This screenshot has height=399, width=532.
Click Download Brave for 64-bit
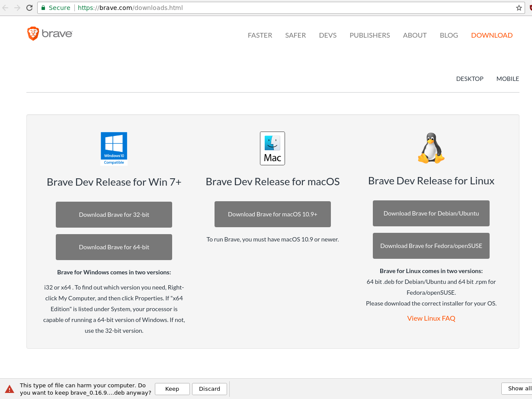(114, 247)
